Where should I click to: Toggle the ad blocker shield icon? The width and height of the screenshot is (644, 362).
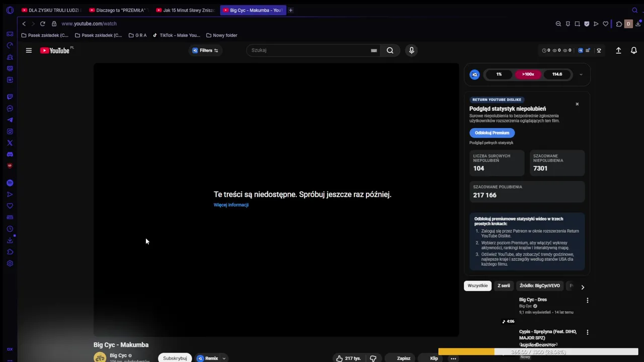587,24
